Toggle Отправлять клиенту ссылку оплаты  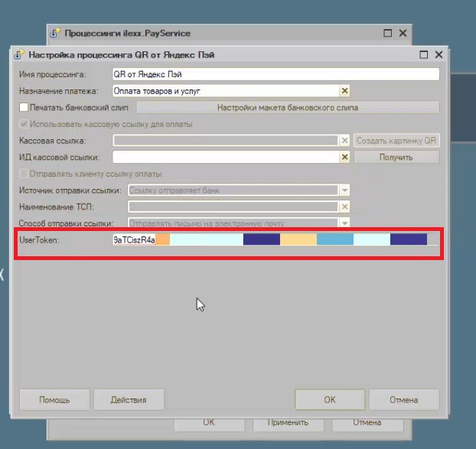click(x=24, y=174)
